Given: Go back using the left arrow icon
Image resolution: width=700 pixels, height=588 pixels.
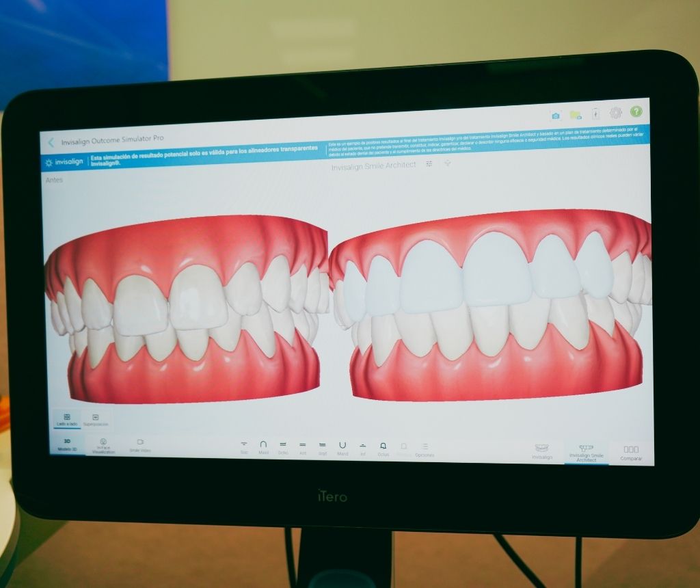Looking at the screenshot, I should pyautogui.click(x=51, y=142).
